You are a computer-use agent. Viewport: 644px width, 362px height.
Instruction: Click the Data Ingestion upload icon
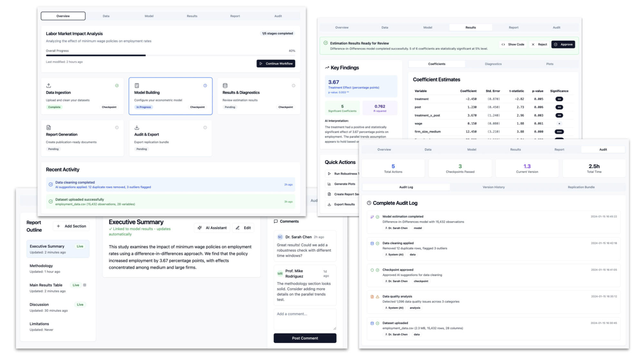coord(49,86)
